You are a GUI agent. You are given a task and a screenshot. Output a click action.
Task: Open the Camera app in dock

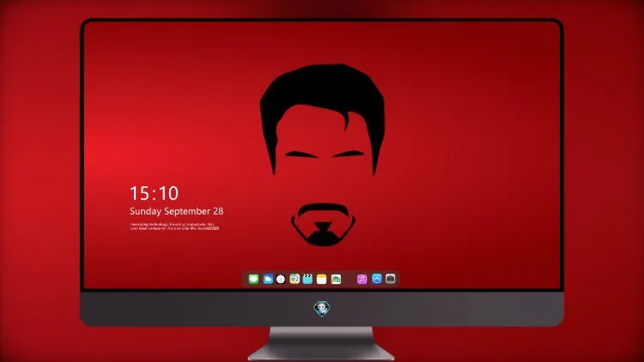(x=391, y=279)
